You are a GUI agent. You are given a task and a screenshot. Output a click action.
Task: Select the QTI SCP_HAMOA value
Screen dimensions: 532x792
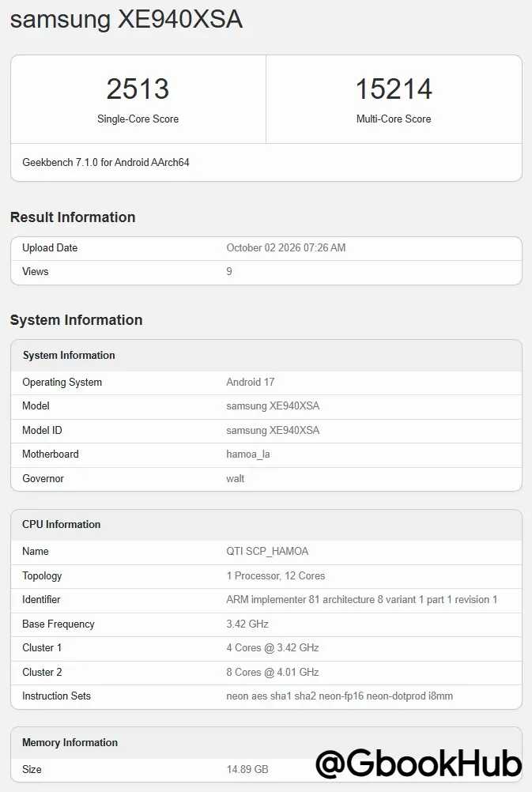click(267, 551)
